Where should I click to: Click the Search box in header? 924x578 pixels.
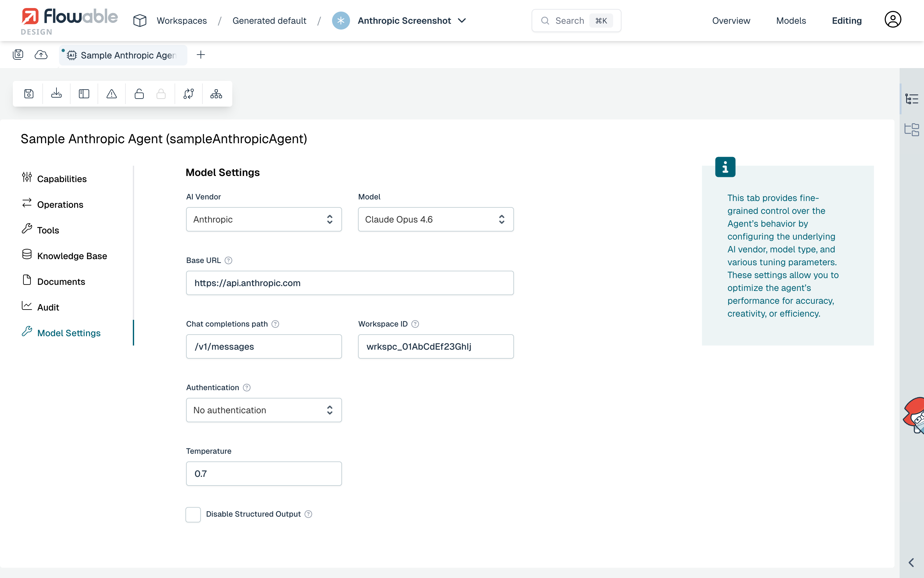tap(576, 21)
